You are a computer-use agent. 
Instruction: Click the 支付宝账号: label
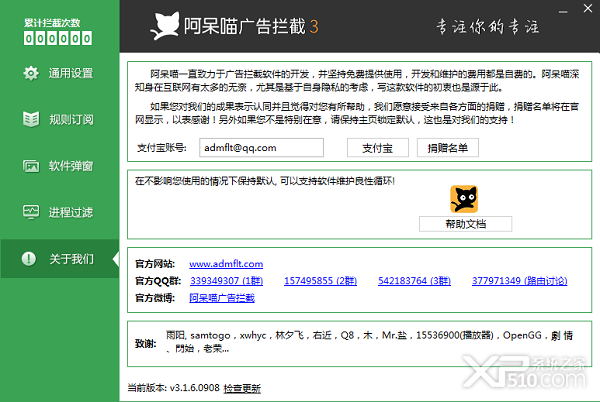click(162, 148)
